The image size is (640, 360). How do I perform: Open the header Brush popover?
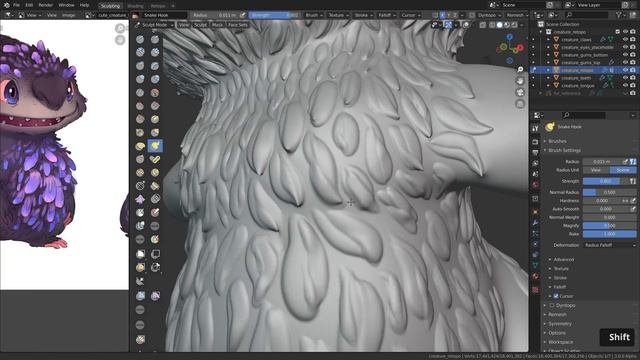(314, 15)
